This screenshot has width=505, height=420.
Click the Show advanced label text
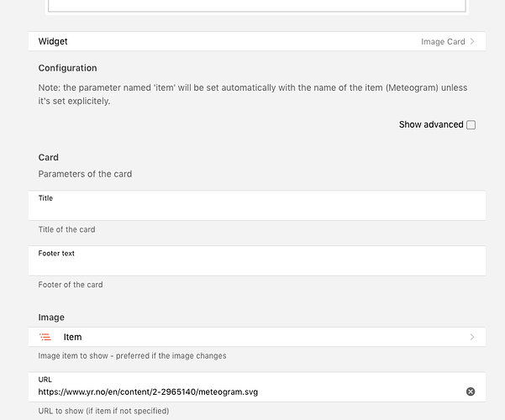(431, 124)
